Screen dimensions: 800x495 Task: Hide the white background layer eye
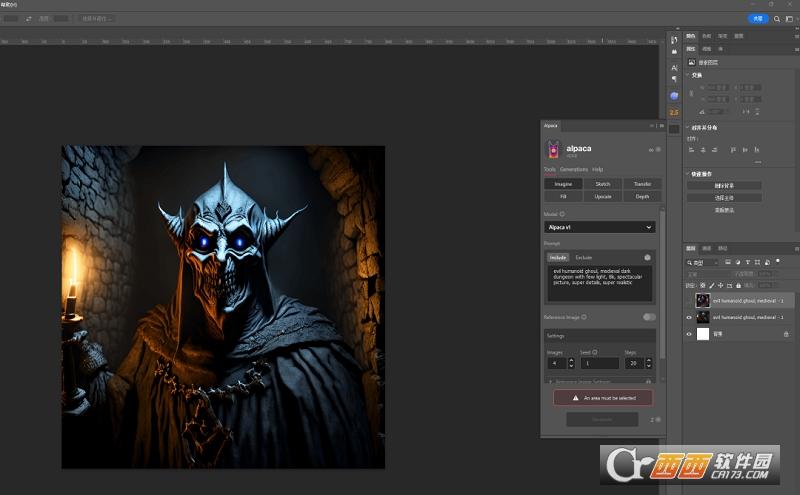689,334
